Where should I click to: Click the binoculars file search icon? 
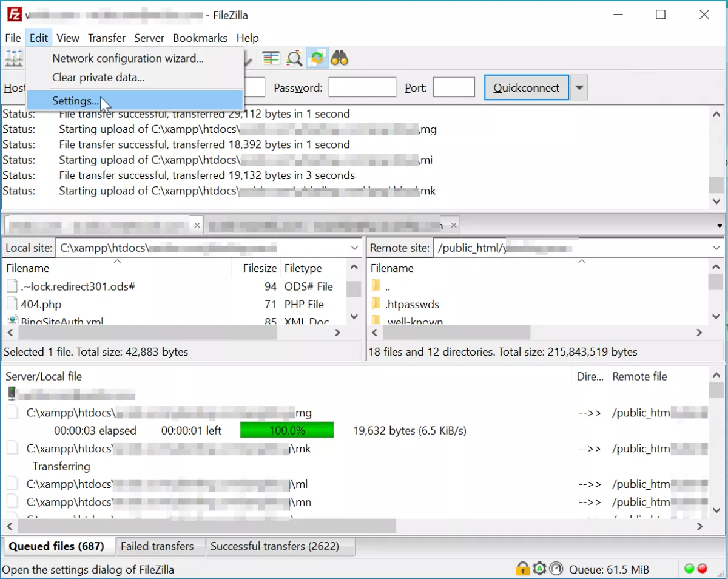340,58
